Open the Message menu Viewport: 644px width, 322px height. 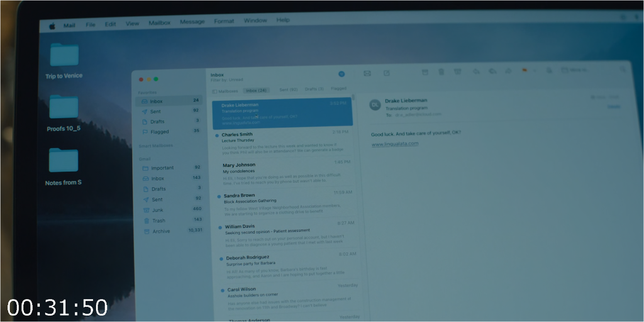(192, 22)
